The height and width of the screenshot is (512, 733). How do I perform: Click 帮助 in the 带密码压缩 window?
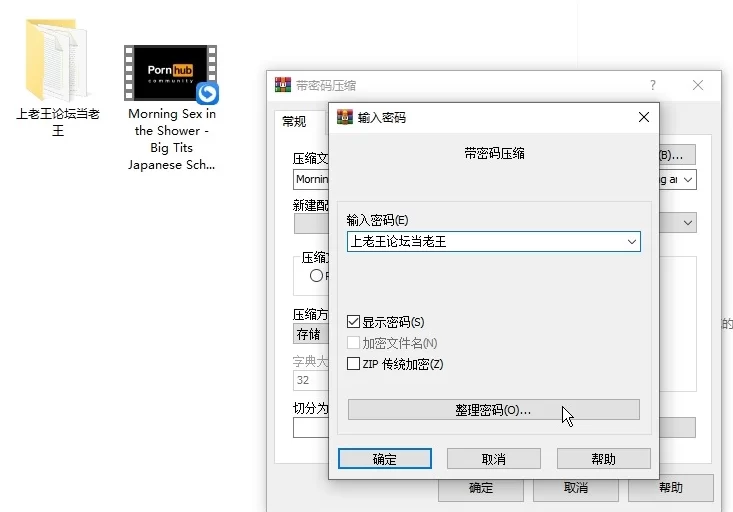670,488
